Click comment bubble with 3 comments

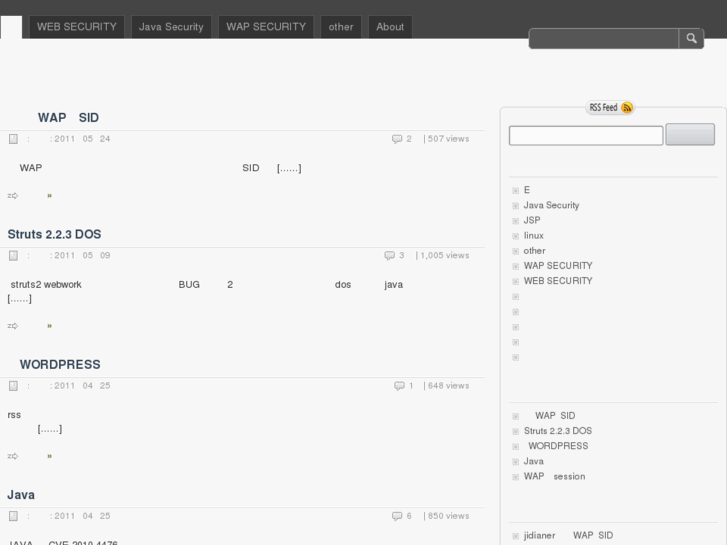point(389,256)
